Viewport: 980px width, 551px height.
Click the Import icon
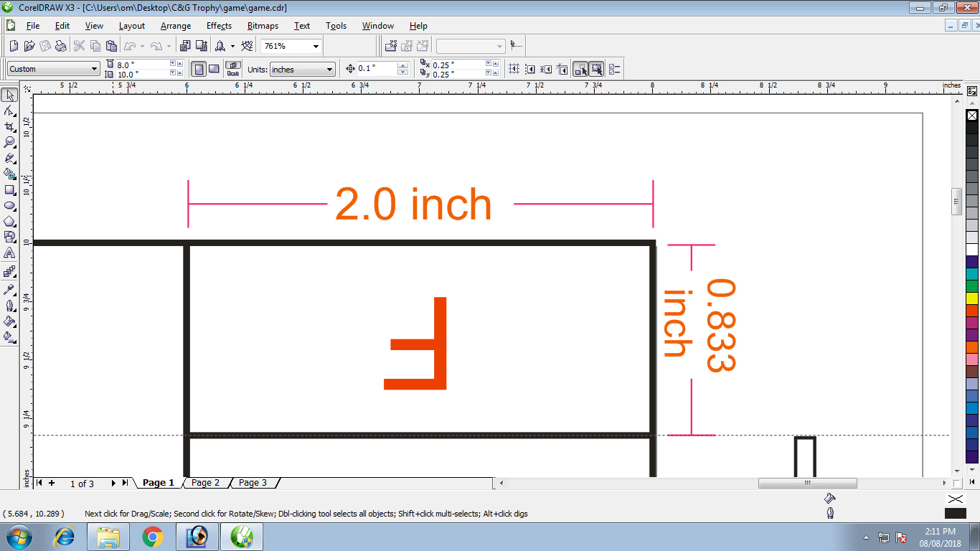(x=185, y=46)
